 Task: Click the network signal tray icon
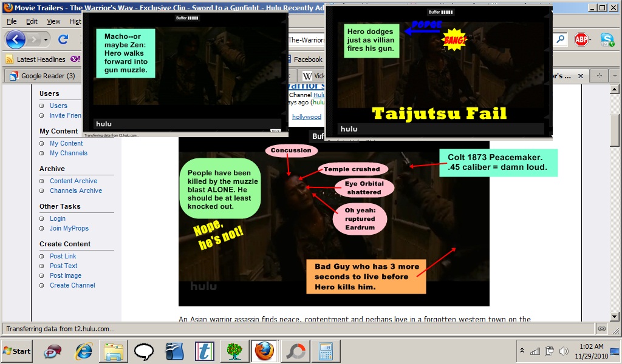click(x=535, y=351)
